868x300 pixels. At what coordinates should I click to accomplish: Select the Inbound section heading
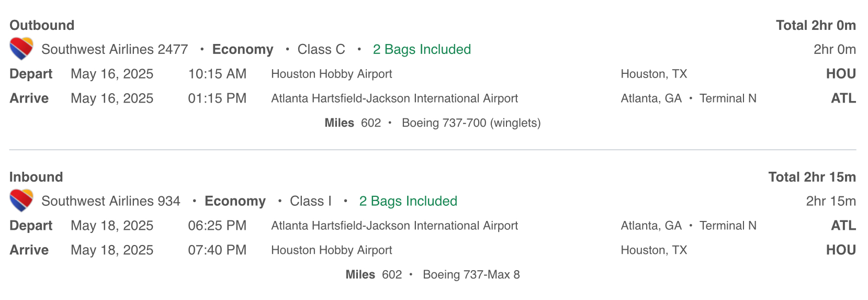(x=36, y=177)
